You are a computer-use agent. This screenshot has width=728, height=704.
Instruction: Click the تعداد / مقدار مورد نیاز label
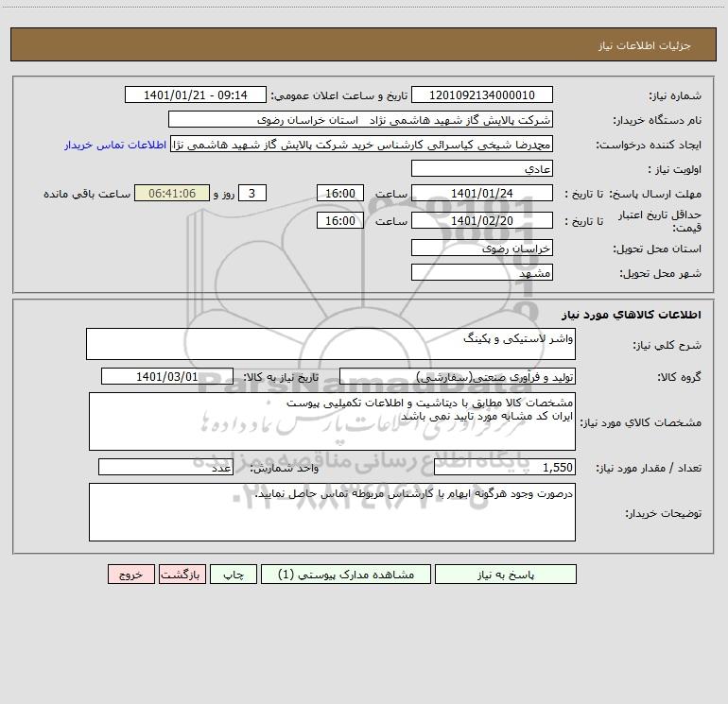pyautogui.click(x=649, y=469)
